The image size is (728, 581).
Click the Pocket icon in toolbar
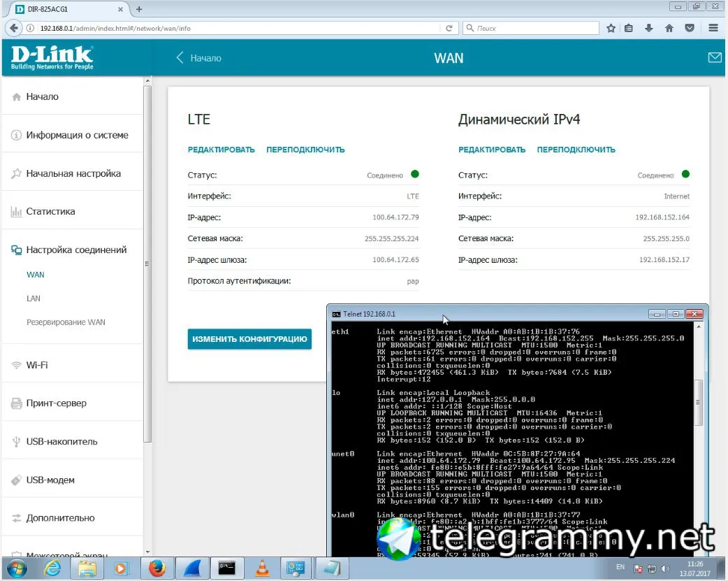click(690, 28)
